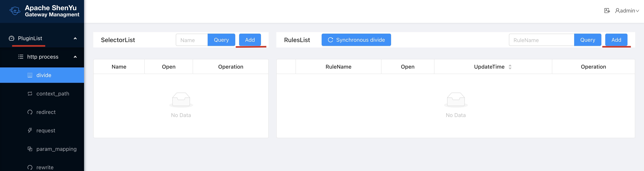Open the redirect plugin page
Screen dimensions: 644x171
[x=46, y=112]
